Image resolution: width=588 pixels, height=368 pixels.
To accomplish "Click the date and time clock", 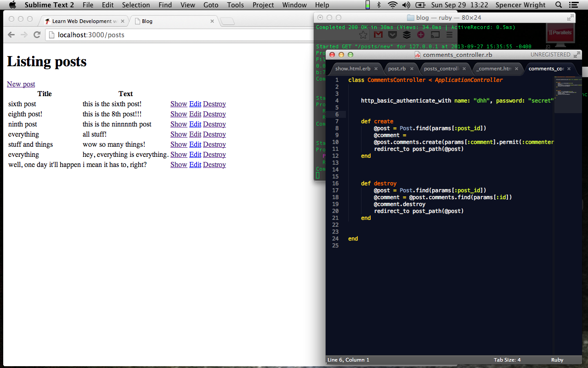I will [459, 5].
